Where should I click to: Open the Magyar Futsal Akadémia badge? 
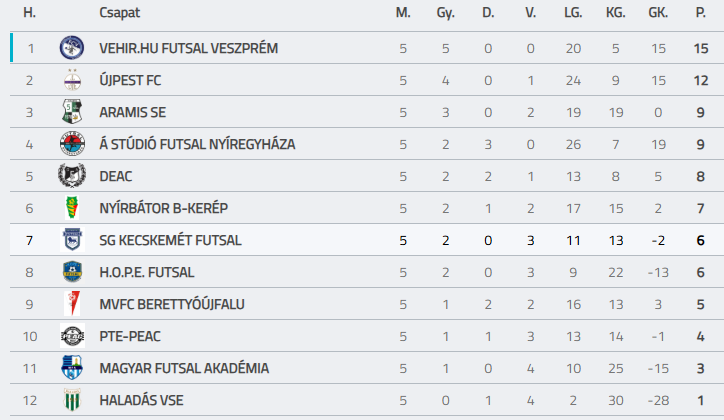tap(72, 368)
